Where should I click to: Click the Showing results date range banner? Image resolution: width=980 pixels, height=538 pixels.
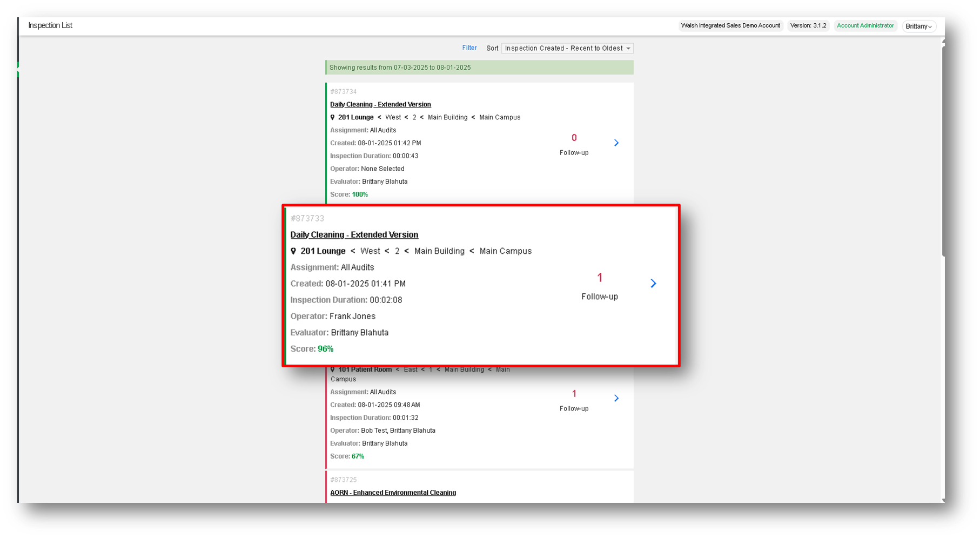[479, 68]
